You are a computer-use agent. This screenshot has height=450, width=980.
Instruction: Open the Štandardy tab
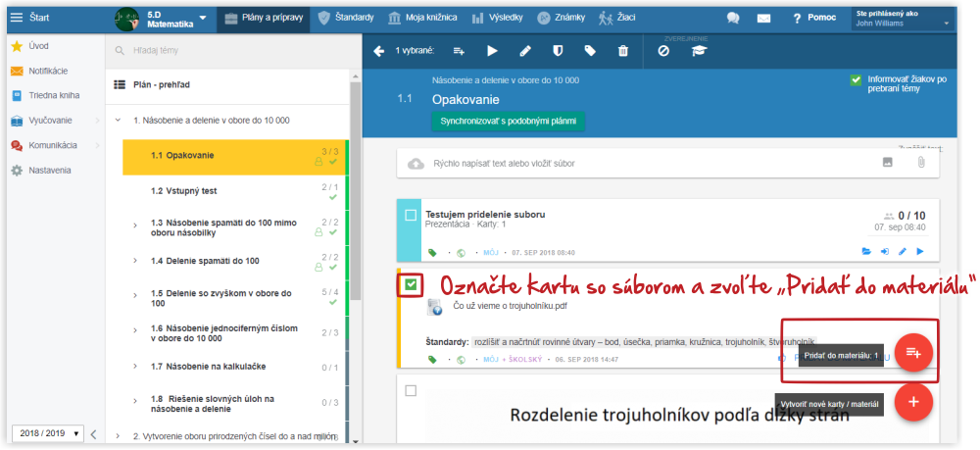click(345, 18)
